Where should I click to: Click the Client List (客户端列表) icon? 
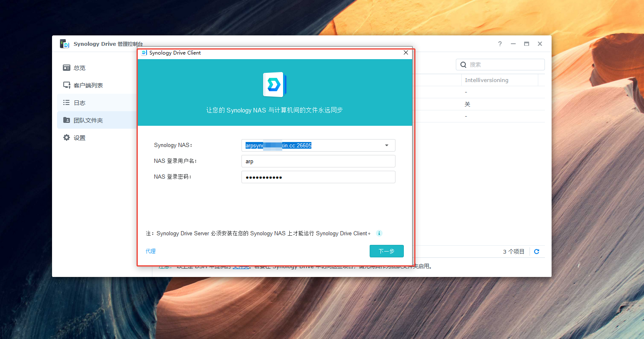[x=67, y=85]
